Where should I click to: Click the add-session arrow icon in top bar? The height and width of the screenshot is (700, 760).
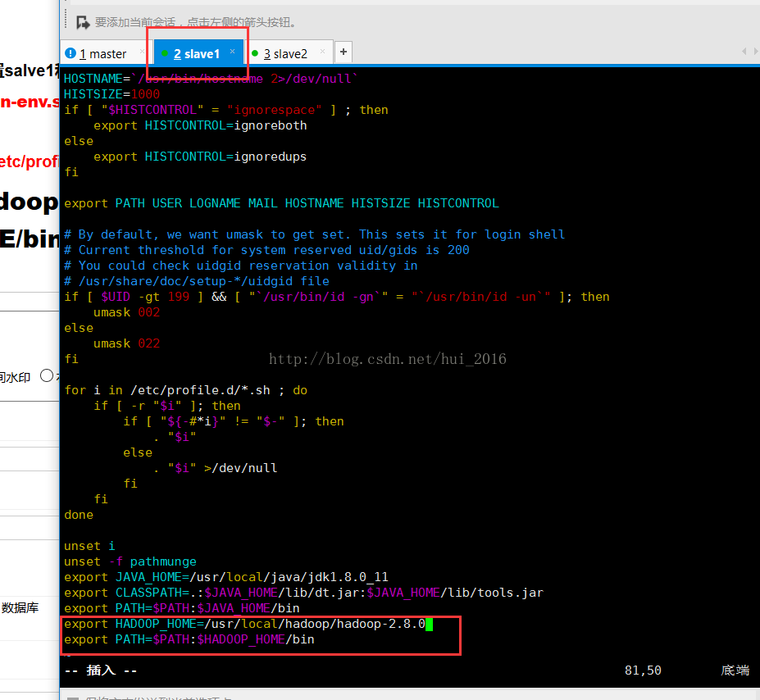[x=82, y=22]
